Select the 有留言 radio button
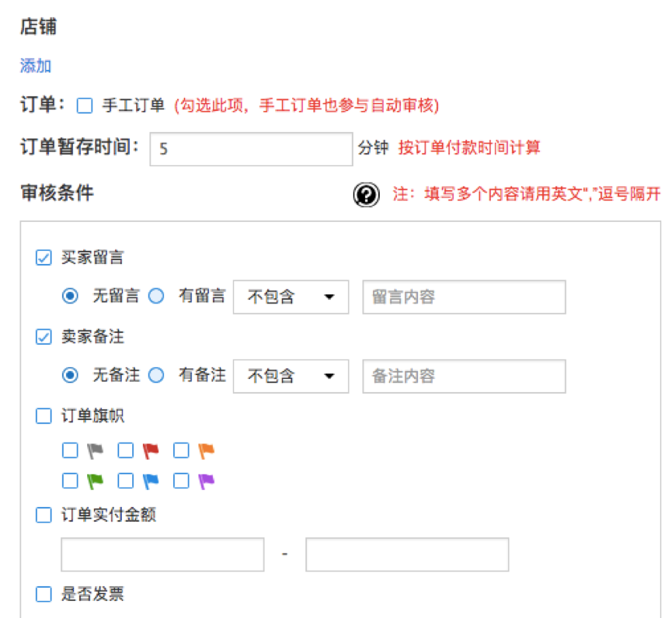 click(157, 296)
